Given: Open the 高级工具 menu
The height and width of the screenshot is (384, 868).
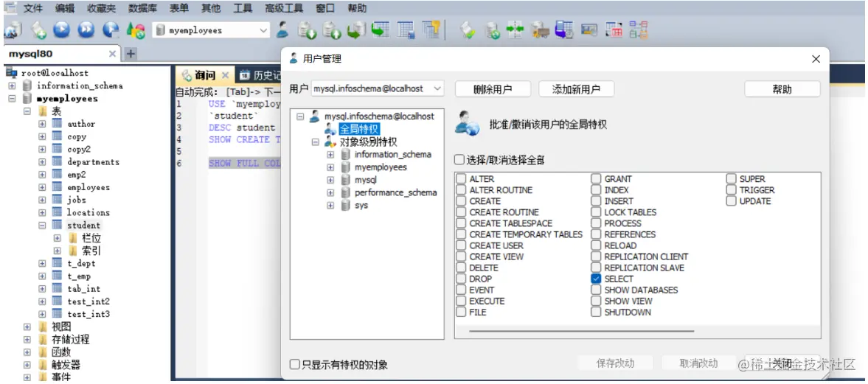Looking at the screenshot, I should click(283, 8).
